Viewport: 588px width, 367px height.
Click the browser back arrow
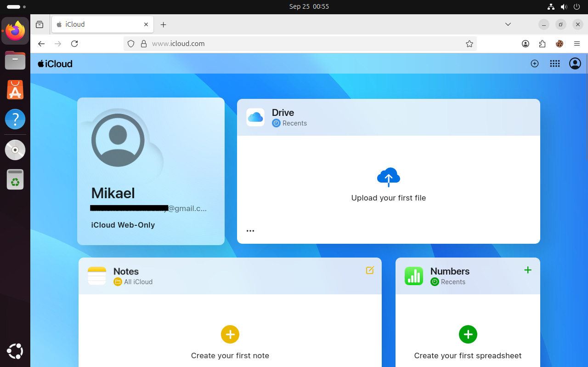point(41,44)
